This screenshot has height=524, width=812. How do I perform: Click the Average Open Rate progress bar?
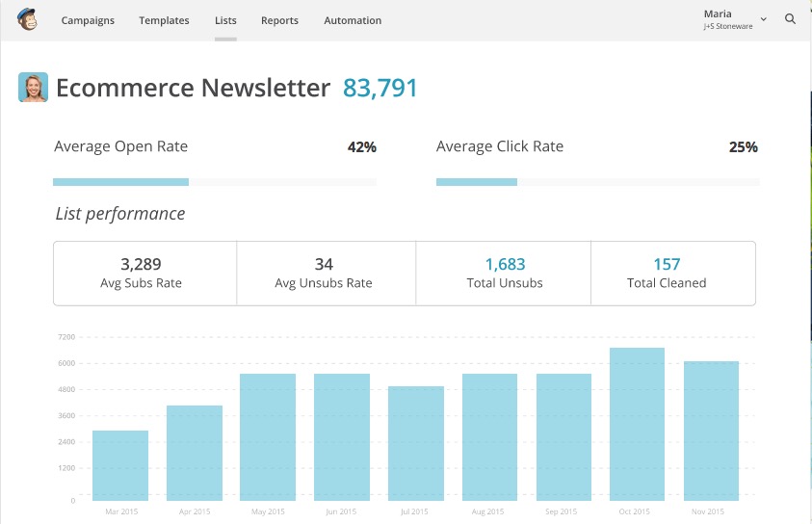(x=215, y=182)
